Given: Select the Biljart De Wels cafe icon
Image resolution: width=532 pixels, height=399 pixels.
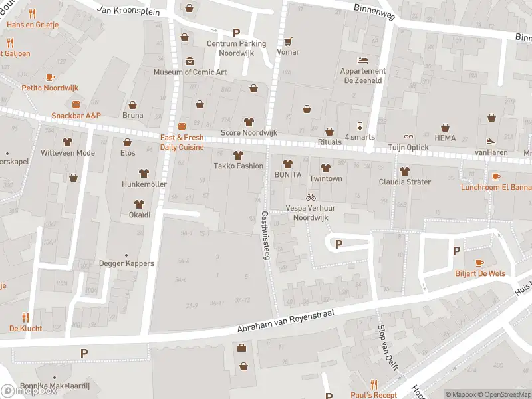Looking at the screenshot, I should (479, 263).
